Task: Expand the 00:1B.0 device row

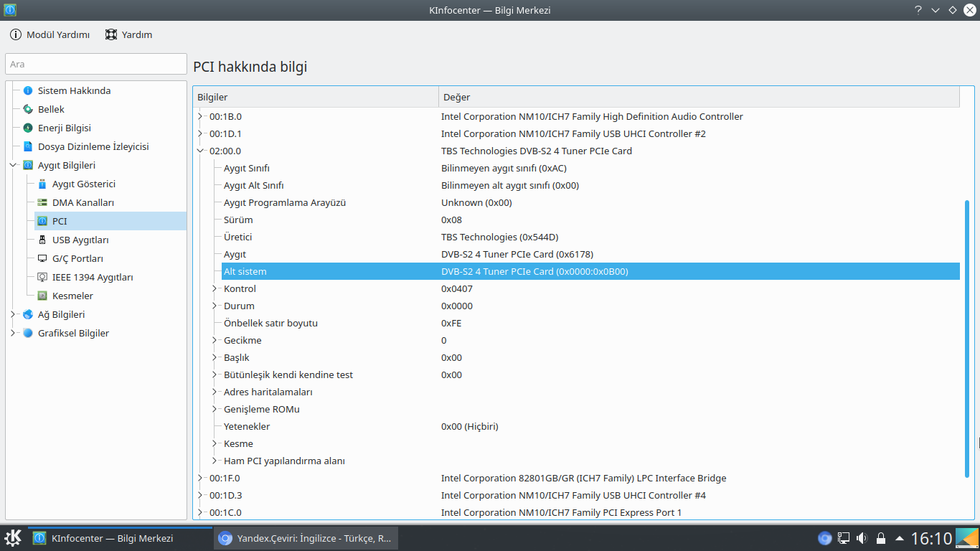Action: click(200, 116)
